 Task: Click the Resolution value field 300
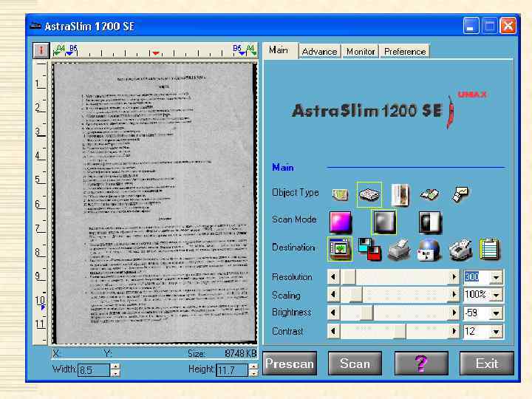pyautogui.click(x=477, y=278)
